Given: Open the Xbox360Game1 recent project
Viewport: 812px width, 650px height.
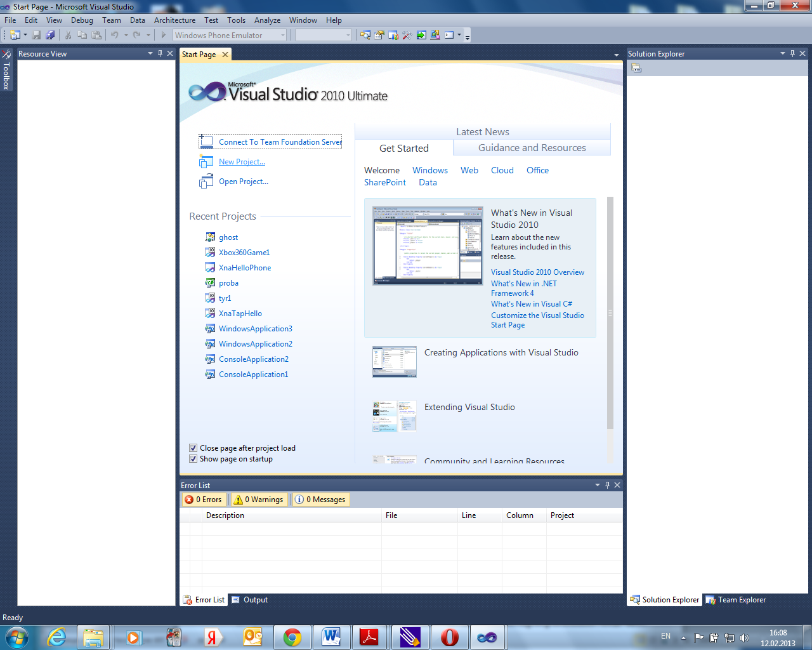Looking at the screenshot, I should point(244,253).
